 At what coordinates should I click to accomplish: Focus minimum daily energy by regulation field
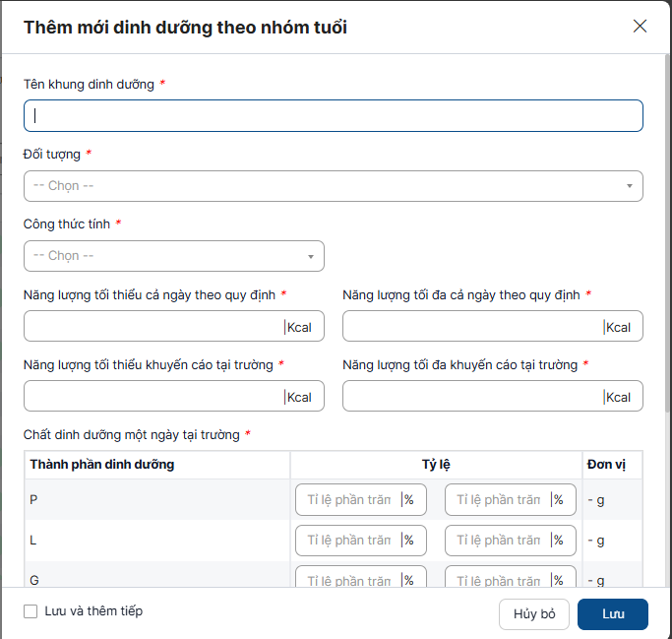pos(153,327)
